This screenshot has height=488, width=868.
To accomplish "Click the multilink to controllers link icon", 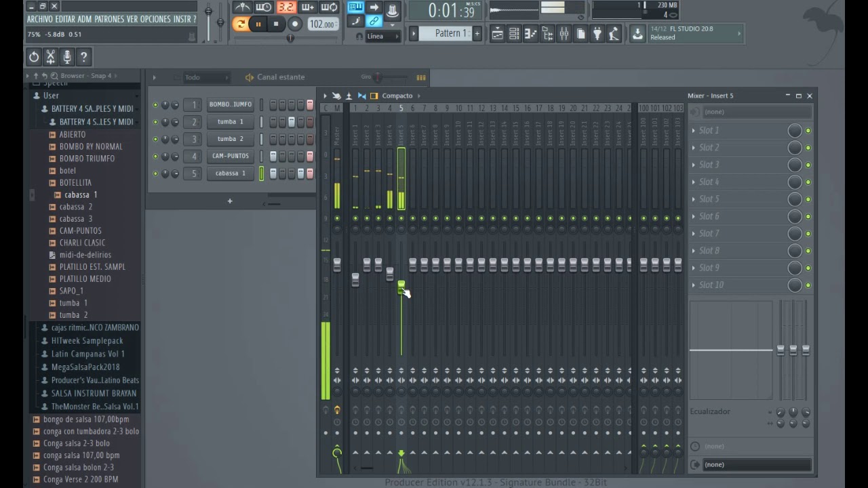I will coord(374,22).
